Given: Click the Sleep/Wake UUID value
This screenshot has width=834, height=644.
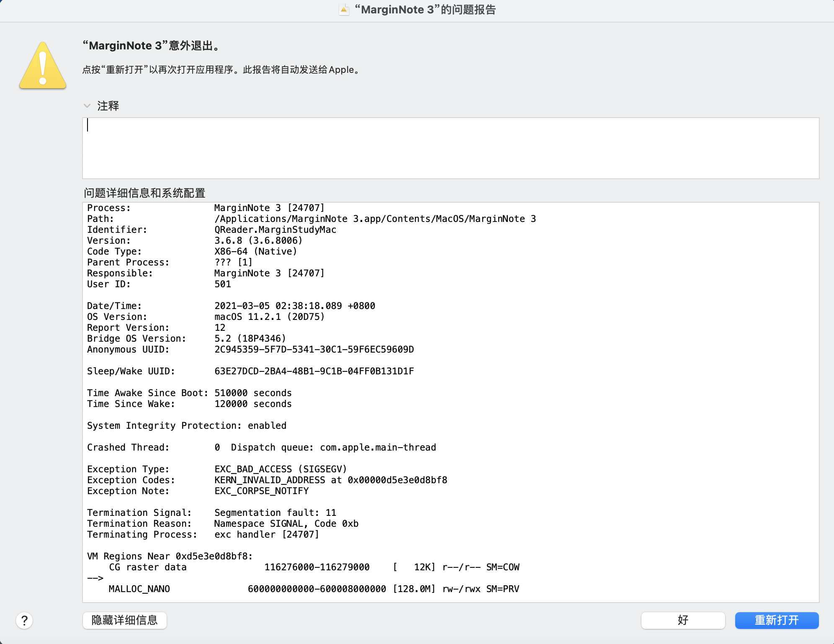Looking at the screenshot, I should pos(314,371).
